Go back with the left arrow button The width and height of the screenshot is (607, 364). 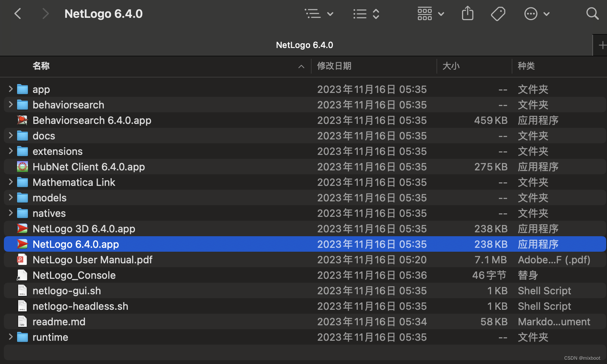[x=18, y=14]
